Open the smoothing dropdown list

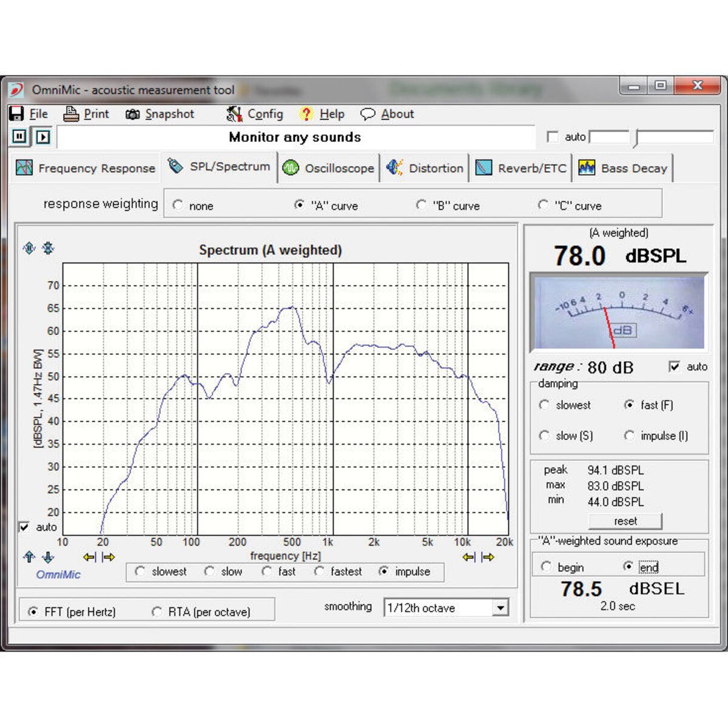500,608
